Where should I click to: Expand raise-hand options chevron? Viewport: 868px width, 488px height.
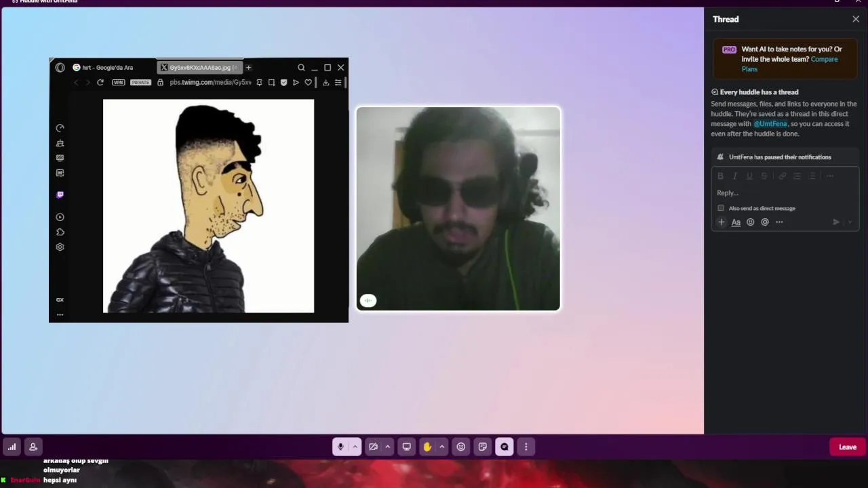[x=442, y=447]
